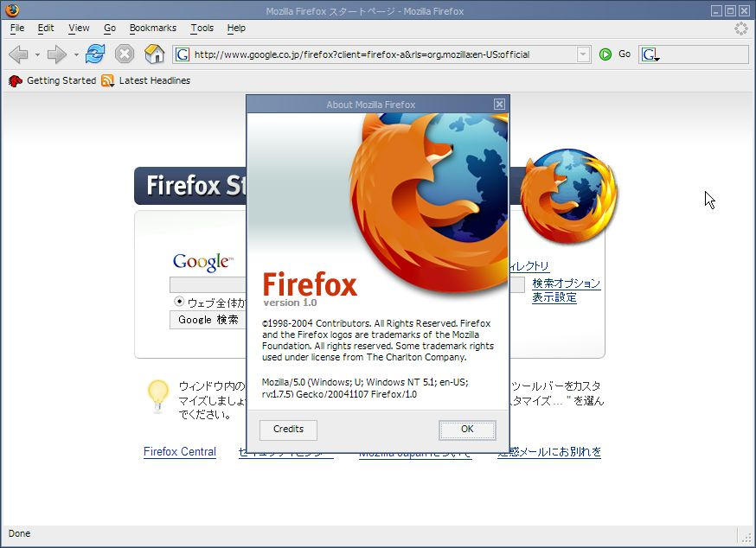Close the About Mozilla Firefox dialog

click(499, 104)
